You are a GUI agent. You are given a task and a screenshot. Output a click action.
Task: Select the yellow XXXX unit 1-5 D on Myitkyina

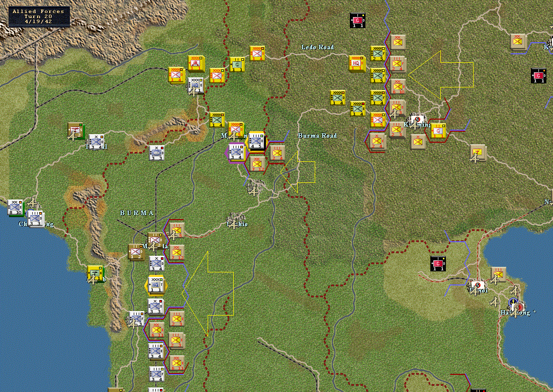(236, 129)
